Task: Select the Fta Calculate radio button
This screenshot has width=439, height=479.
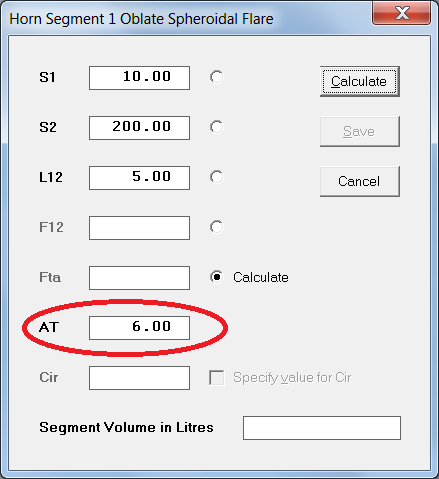Action: 217,277
